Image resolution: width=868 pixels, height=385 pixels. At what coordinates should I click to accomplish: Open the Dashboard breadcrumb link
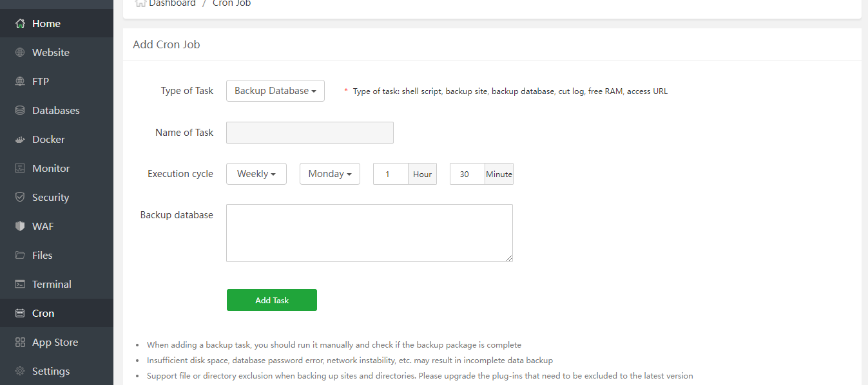click(171, 3)
